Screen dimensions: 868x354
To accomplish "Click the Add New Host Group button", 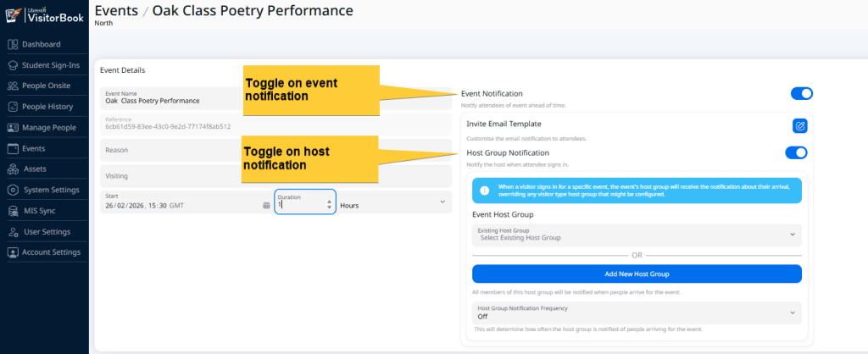I will click(637, 274).
